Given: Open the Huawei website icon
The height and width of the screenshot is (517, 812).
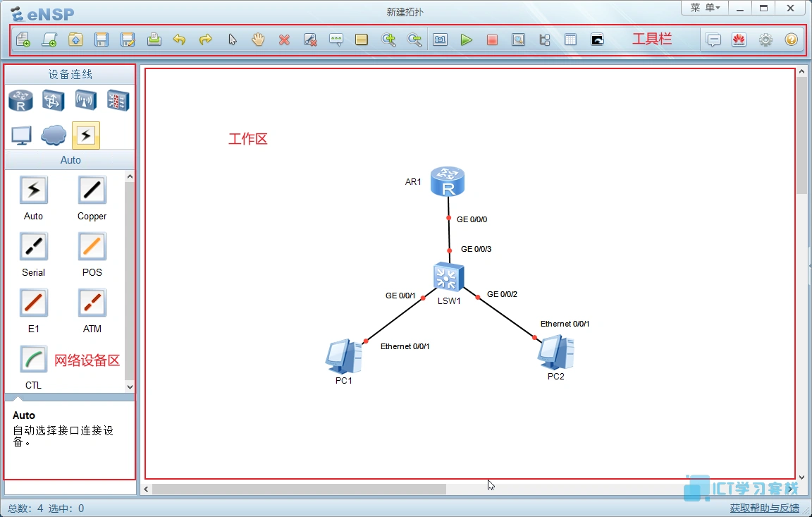Looking at the screenshot, I should [x=739, y=40].
